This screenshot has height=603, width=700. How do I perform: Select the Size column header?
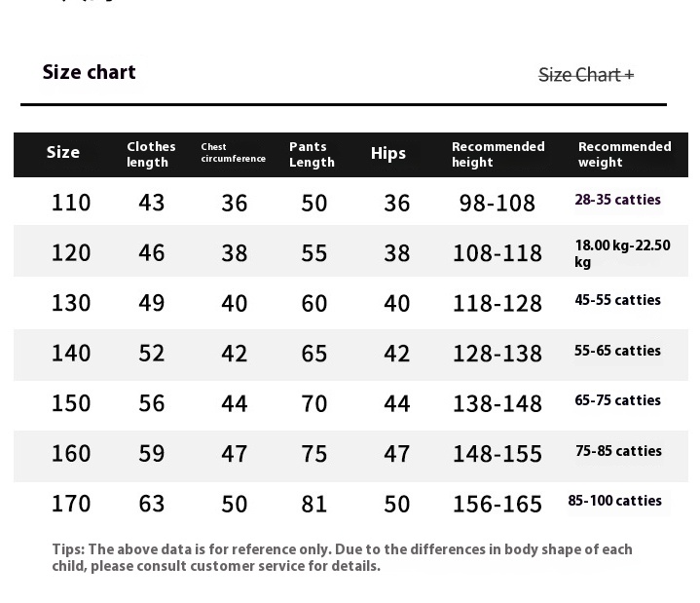coord(63,153)
